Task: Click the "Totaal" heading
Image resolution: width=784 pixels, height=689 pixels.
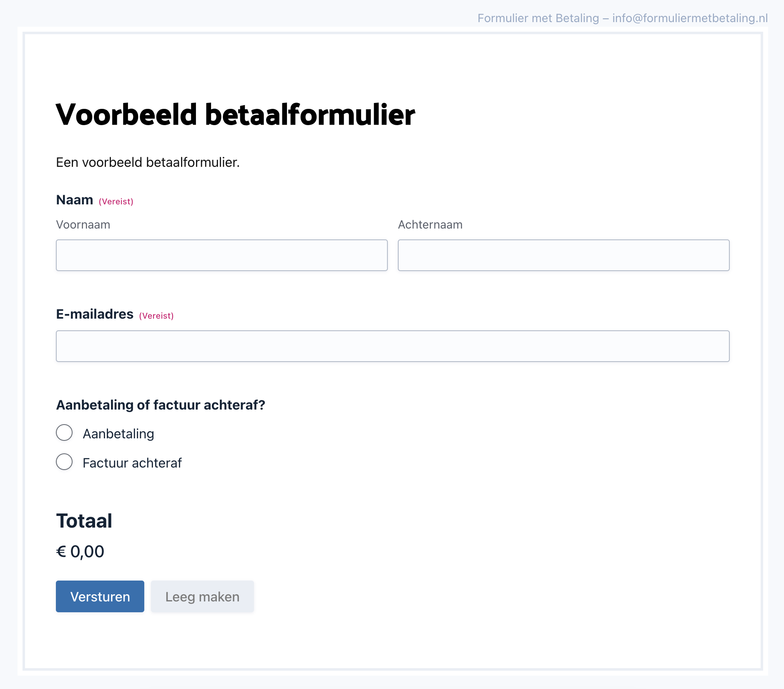Action: [84, 521]
